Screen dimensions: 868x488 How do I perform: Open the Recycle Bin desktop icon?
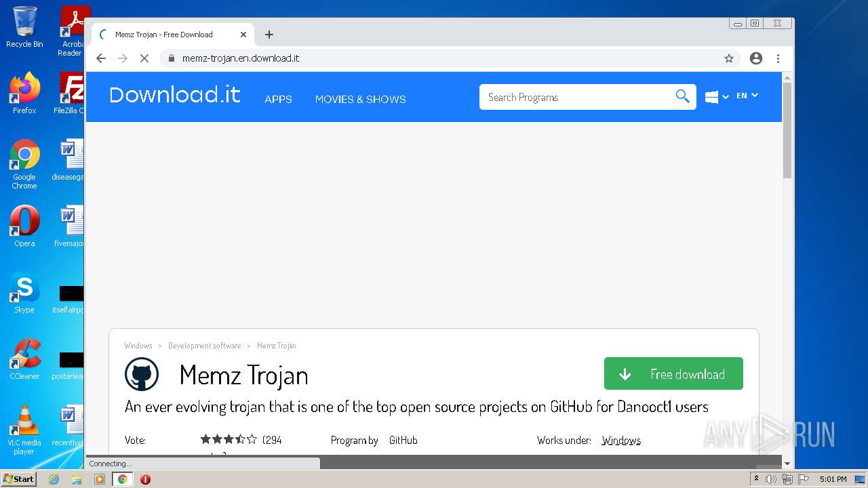24,27
